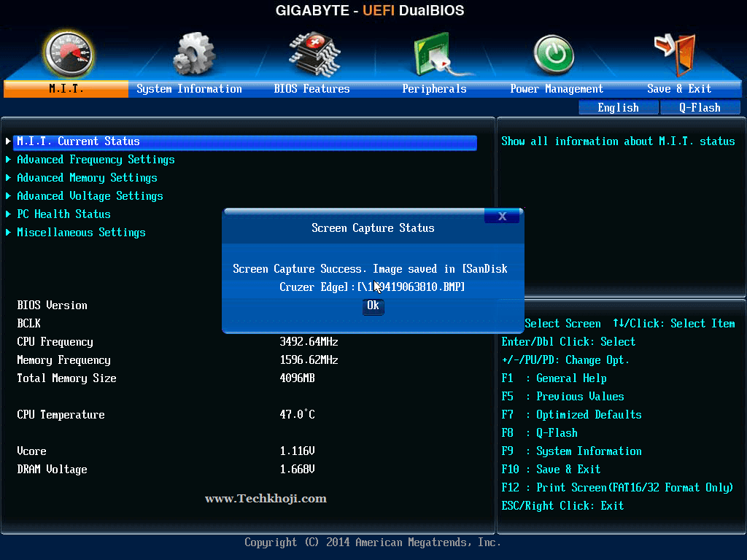Screen dimensions: 747x560
Task: Expand Advanced Frequency Settings submenu
Action: (x=96, y=160)
